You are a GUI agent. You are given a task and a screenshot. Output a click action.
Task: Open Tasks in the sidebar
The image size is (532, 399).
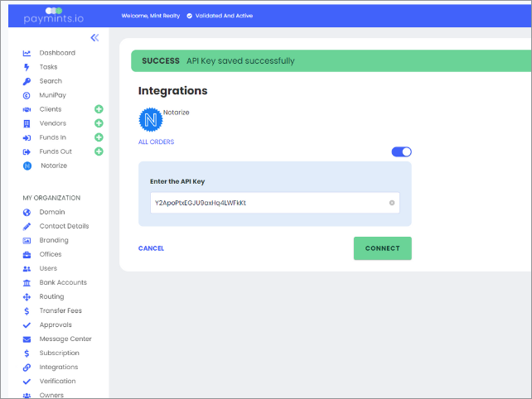click(49, 67)
